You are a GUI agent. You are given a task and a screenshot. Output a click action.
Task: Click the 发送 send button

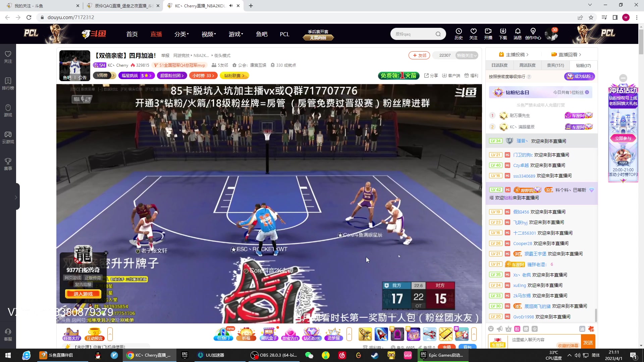588,342
